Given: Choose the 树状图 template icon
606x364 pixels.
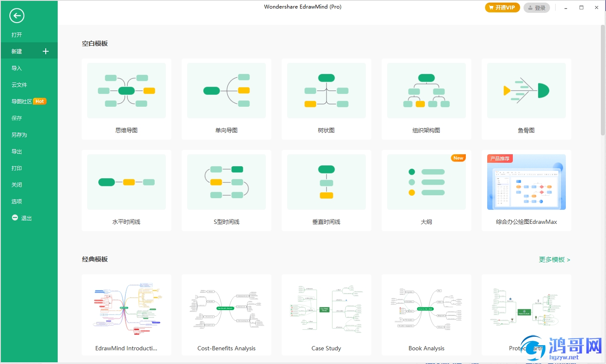Looking at the screenshot, I should pos(327,91).
